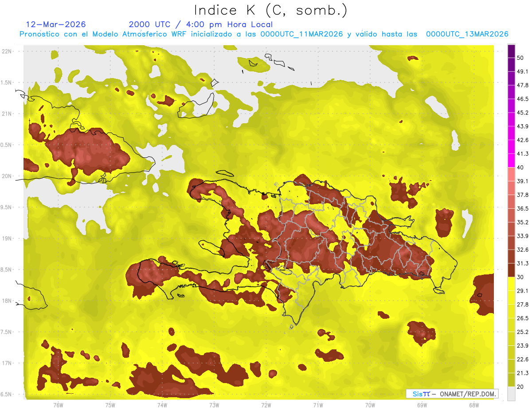Image resolution: width=532 pixels, height=411 pixels.
Task: Click legend value "42.6"
Action: [x=522, y=140]
